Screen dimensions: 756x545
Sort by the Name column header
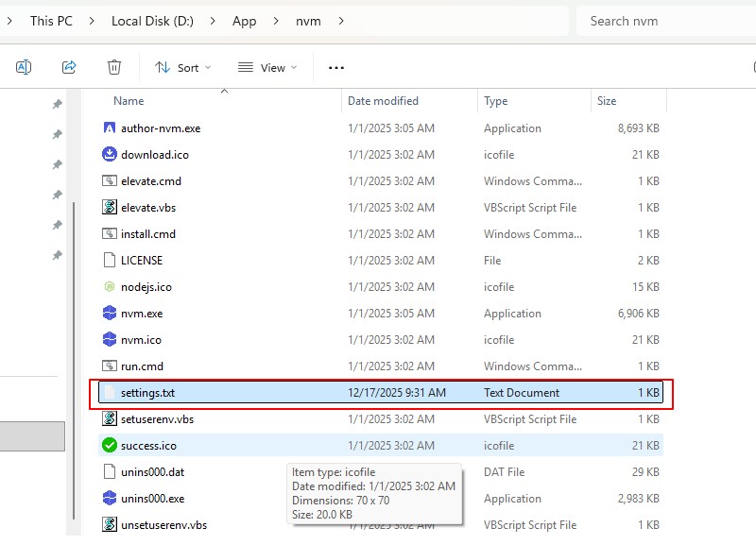(x=129, y=101)
